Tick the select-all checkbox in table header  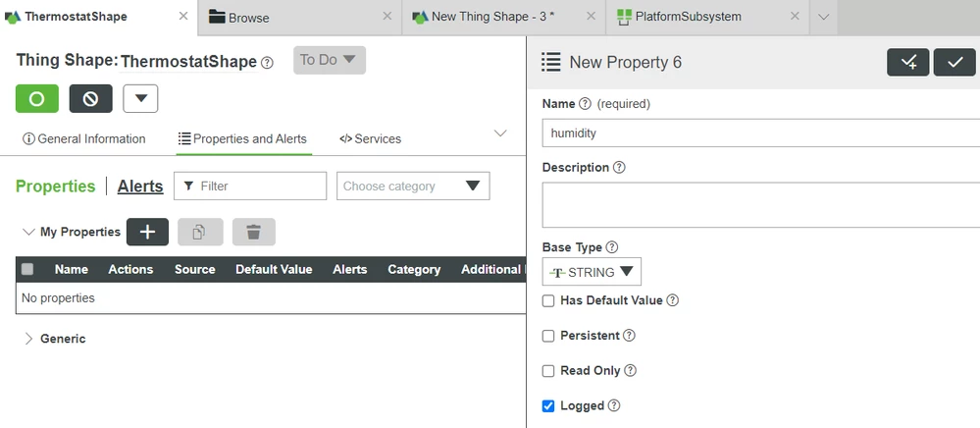coord(27,270)
